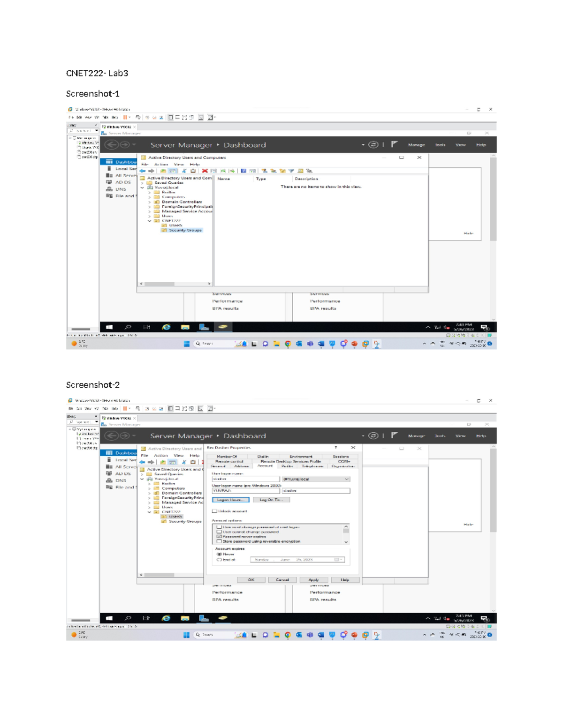Check the Unlock account checkbox
The width and height of the screenshot is (563, 728).
pos(214,511)
